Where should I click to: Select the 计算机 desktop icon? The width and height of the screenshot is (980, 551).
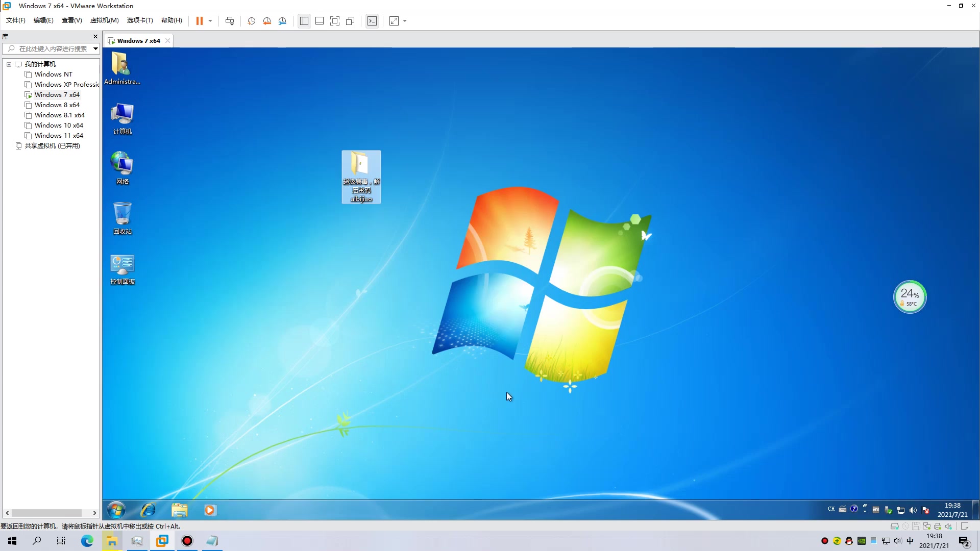pos(122,118)
